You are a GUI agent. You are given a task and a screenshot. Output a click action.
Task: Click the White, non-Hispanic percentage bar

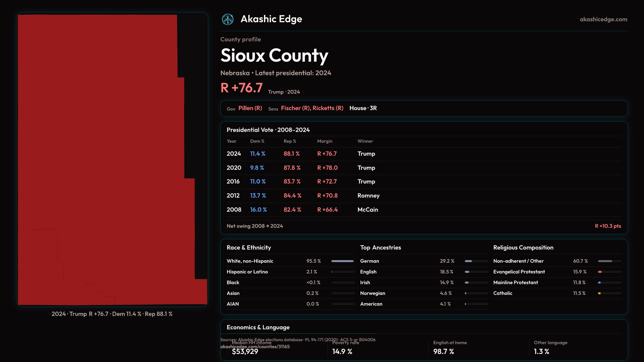(x=342, y=261)
